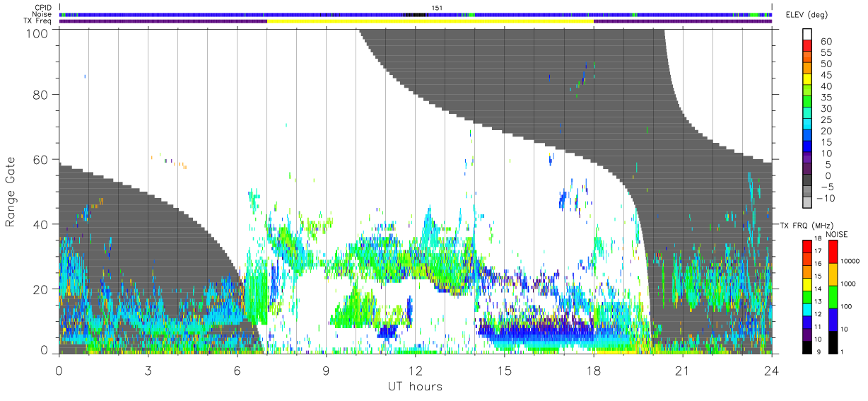Click the yellow segment of the TX Freq strip
This screenshot has height=401, width=868.
(x=430, y=21)
